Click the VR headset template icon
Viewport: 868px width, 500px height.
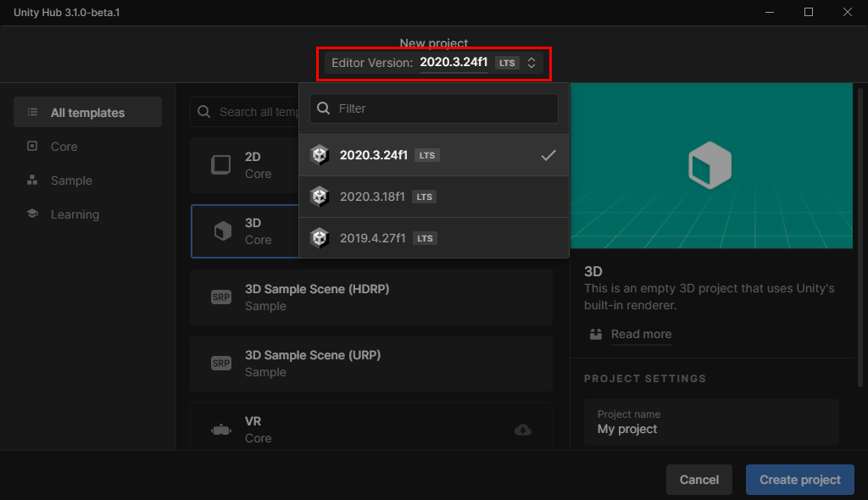[x=220, y=429]
